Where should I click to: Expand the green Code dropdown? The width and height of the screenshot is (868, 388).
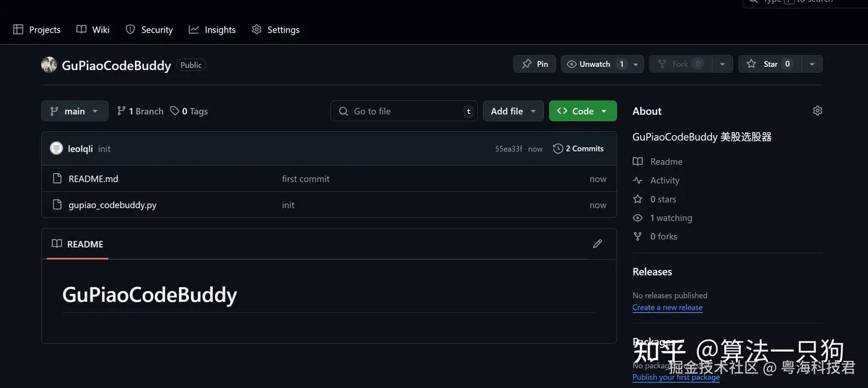[583, 111]
